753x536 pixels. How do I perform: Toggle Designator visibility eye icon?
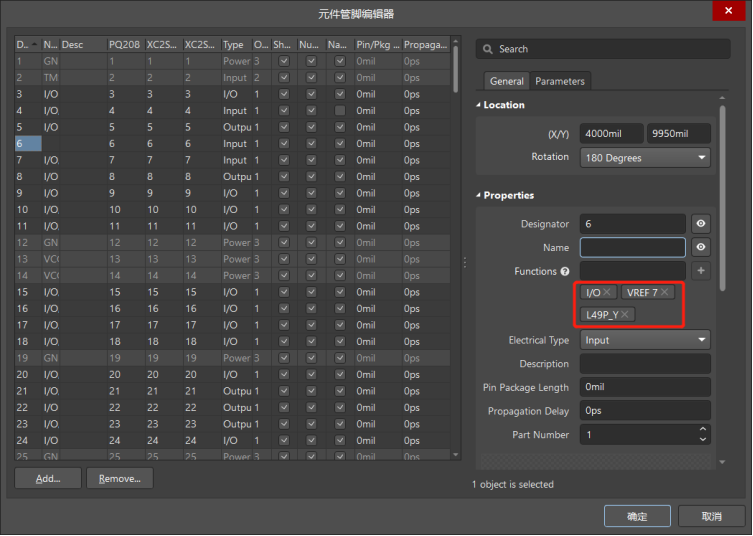(x=702, y=224)
